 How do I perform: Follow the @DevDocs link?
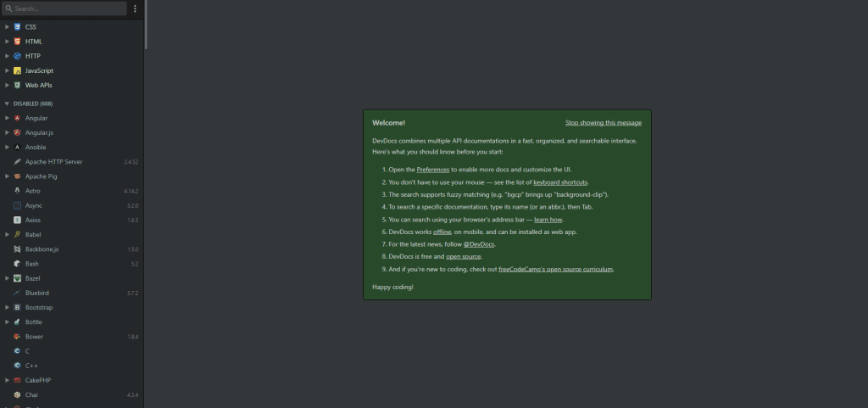coord(479,244)
